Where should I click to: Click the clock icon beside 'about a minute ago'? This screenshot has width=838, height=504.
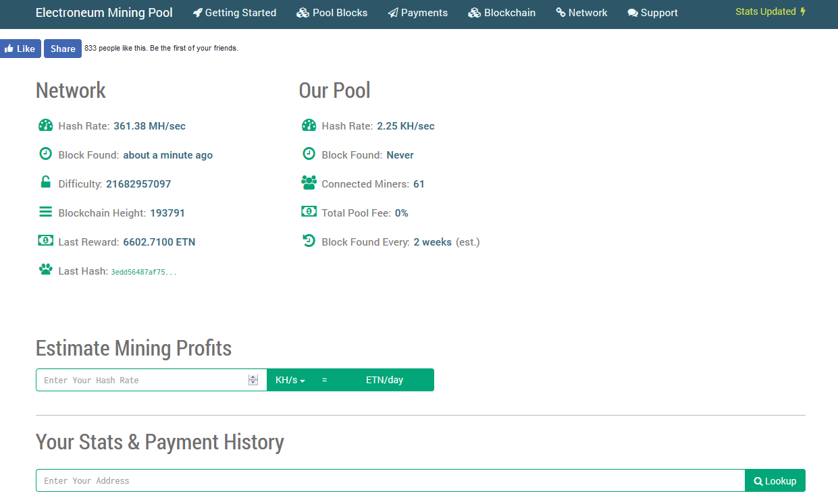point(45,154)
